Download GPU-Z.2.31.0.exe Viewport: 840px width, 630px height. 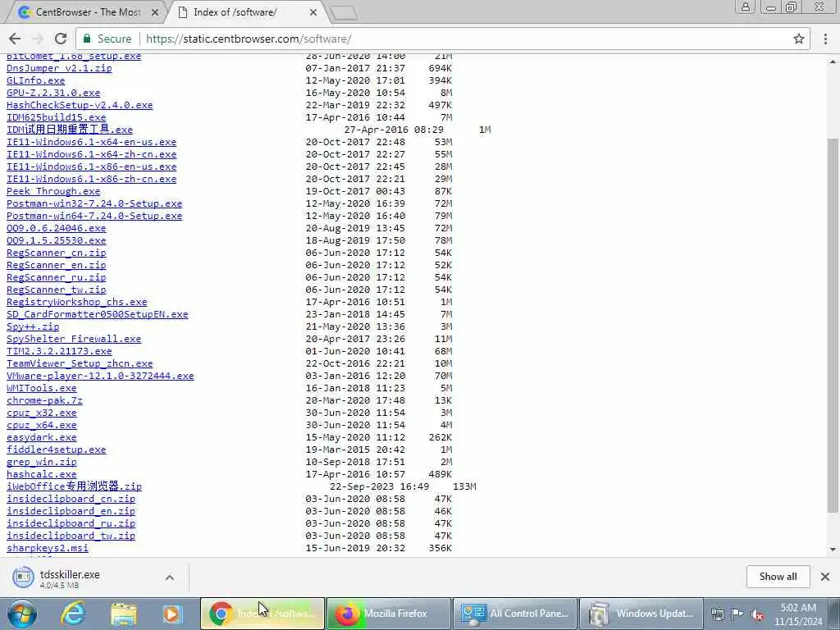point(53,93)
